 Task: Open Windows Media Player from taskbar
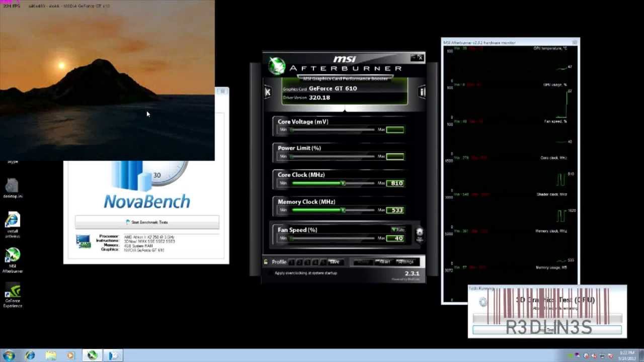(x=71, y=355)
